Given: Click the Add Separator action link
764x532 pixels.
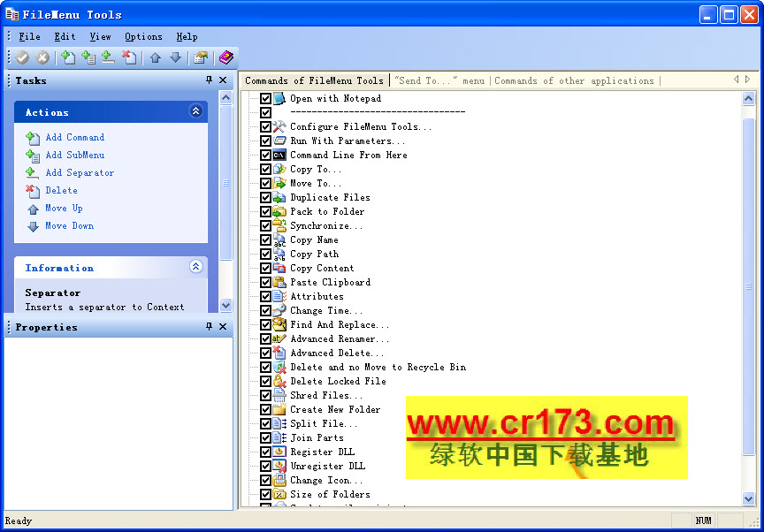Looking at the screenshot, I should point(80,173).
